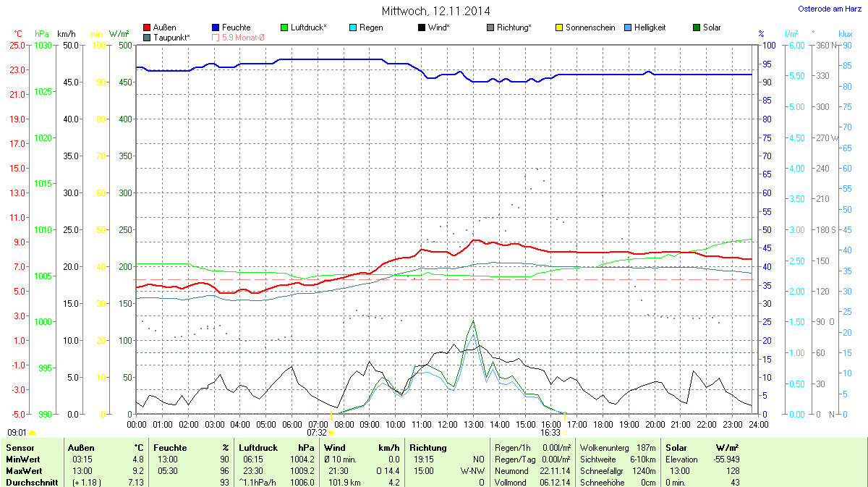Click the green Luftdruck legend square
The image size is (868, 487).
(x=285, y=27)
